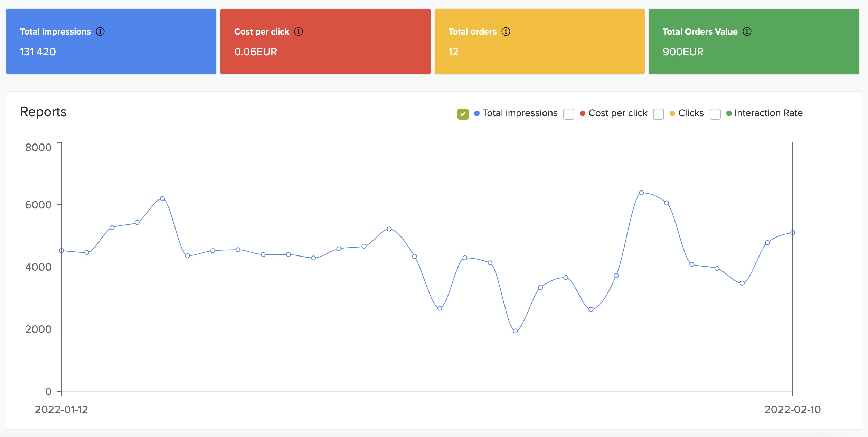Enable the Cost per click checkbox
The width and height of the screenshot is (868, 437).
[x=568, y=114]
